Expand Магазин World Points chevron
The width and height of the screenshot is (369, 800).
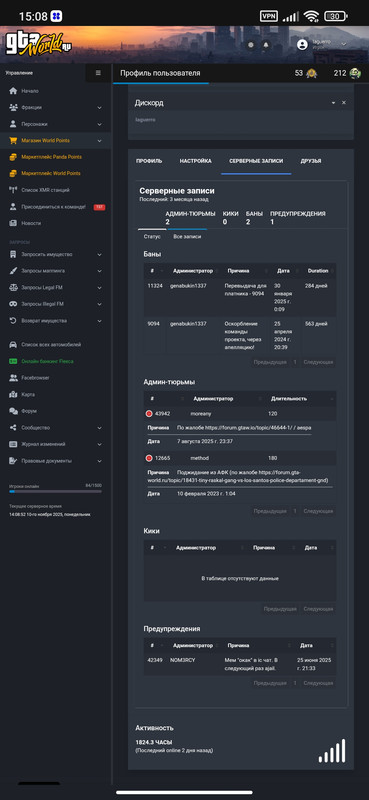(100, 140)
